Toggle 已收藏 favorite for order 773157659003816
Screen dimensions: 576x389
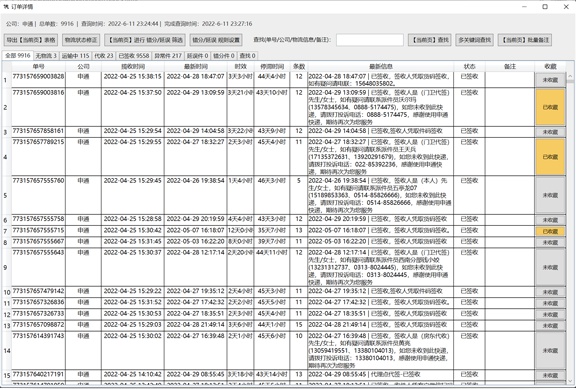(550, 107)
